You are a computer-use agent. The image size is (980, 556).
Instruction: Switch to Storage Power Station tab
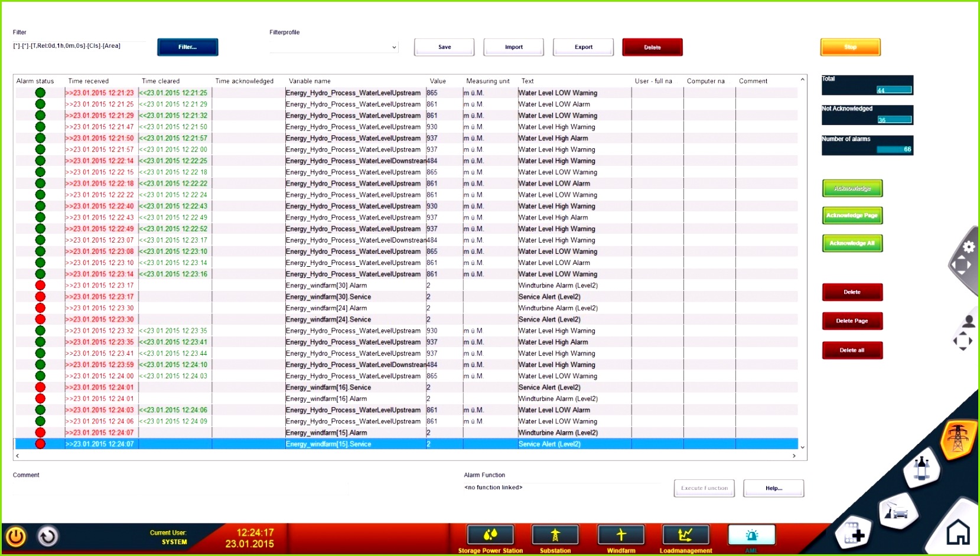coord(490,535)
